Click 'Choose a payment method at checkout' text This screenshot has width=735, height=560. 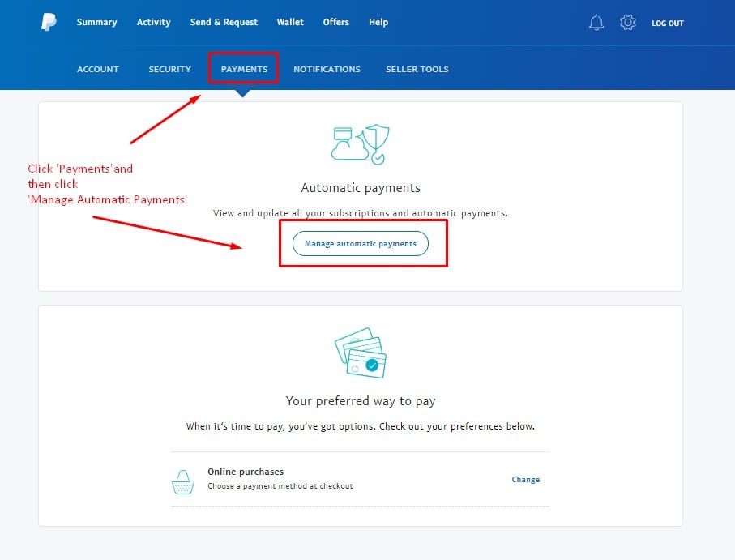pyautogui.click(x=280, y=486)
